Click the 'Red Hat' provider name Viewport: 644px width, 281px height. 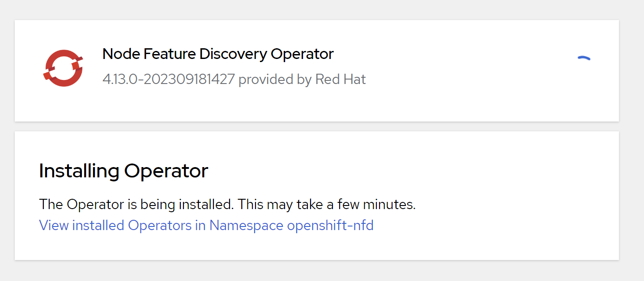pyautogui.click(x=341, y=80)
